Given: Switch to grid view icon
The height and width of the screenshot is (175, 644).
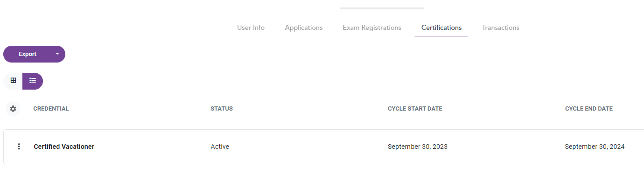Looking at the screenshot, I should pos(13,81).
